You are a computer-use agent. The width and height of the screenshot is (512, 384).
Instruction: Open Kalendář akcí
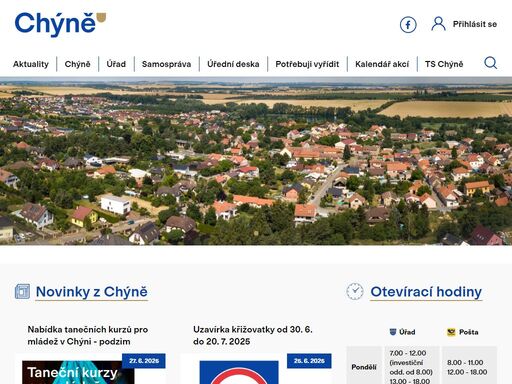[x=382, y=64]
